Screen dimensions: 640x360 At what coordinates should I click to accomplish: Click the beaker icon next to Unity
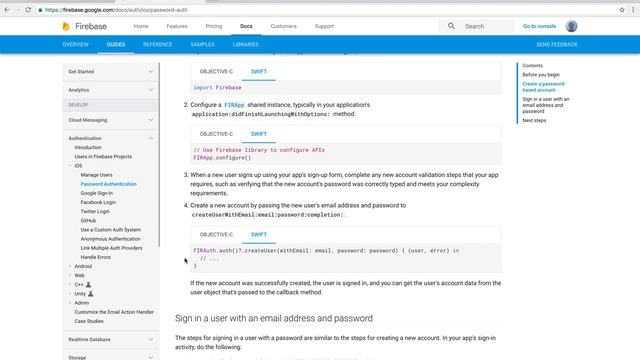tap(91, 293)
